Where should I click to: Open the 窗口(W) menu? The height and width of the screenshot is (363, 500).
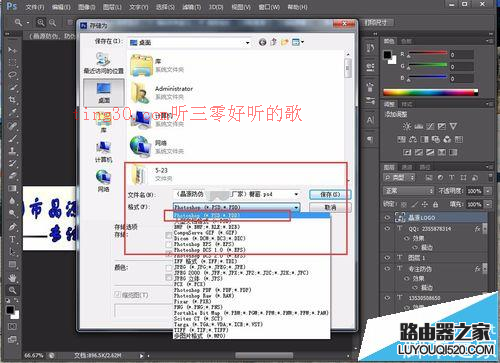(269, 7)
